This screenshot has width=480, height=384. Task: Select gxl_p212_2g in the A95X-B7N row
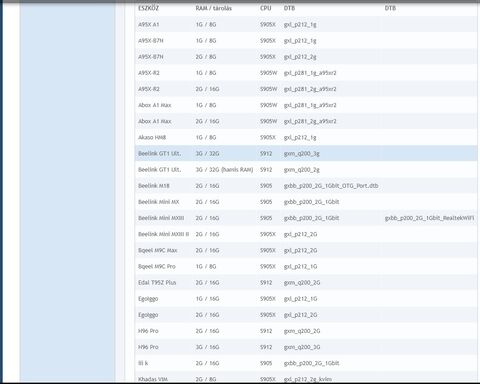300,57
